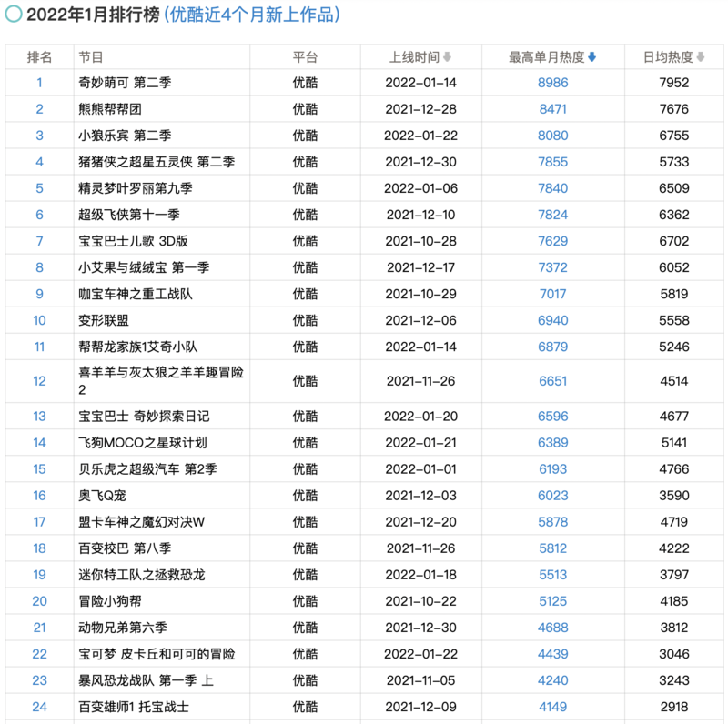
Task: Click daily heat value 7952
Action: pyautogui.click(x=674, y=83)
